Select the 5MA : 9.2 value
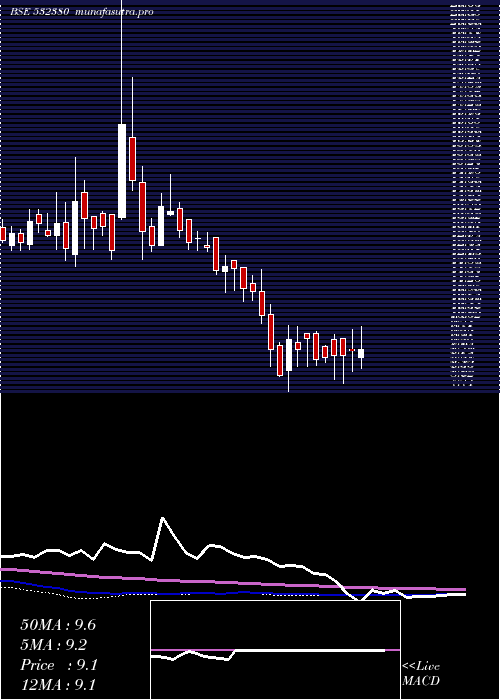The height and width of the screenshot is (700, 500). coord(54,645)
